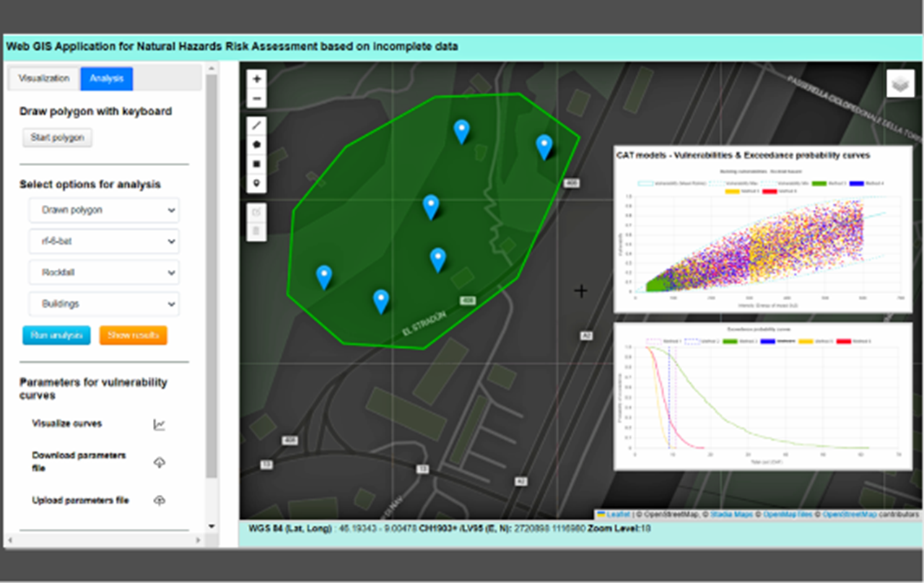
Task: Select the draw marker tool
Action: (x=257, y=184)
